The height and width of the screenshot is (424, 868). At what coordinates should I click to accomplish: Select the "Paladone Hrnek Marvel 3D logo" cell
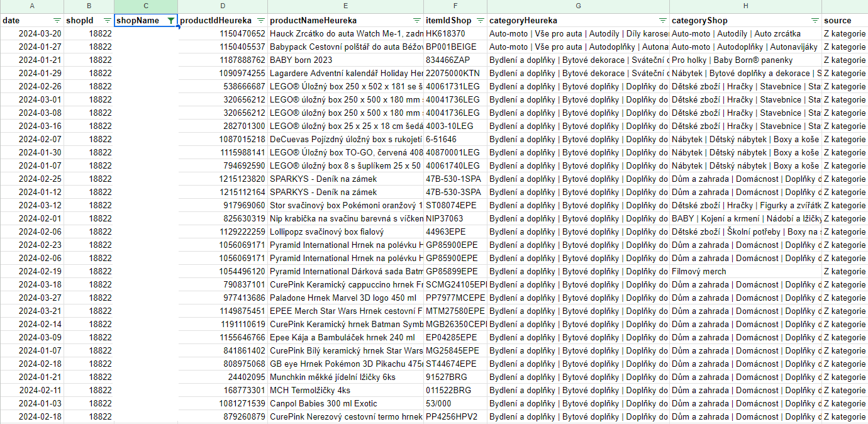pyautogui.click(x=346, y=298)
